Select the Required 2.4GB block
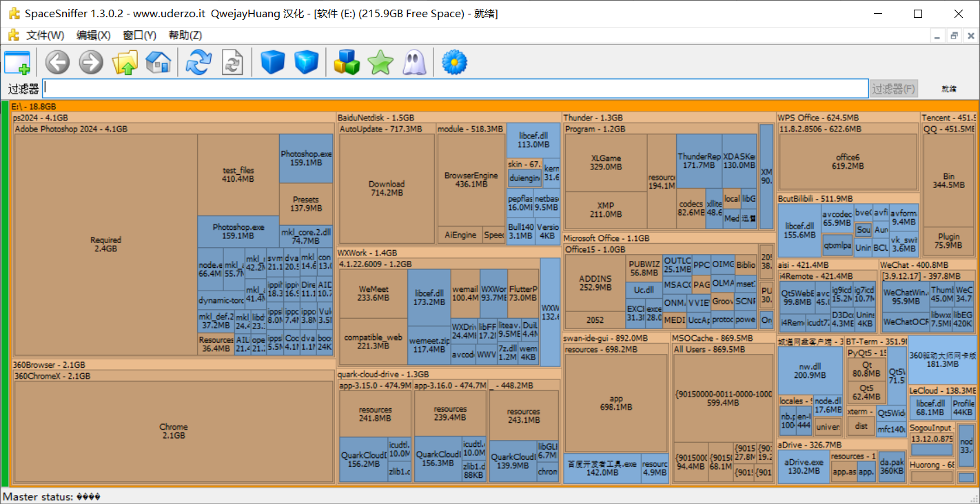 click(105, 244)
